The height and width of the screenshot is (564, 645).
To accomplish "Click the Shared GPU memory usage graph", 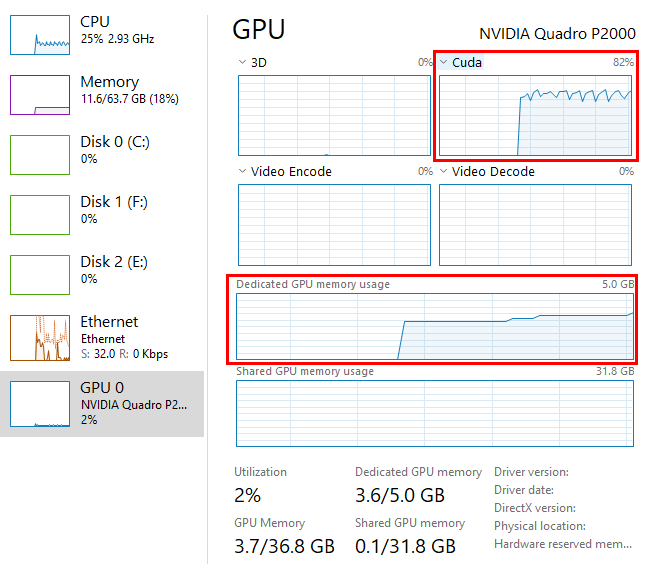I will click(435, 412).
